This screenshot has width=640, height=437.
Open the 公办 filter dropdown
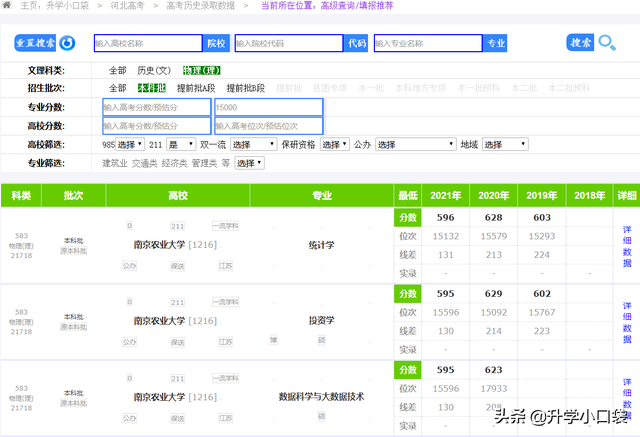tap(415, 144)
